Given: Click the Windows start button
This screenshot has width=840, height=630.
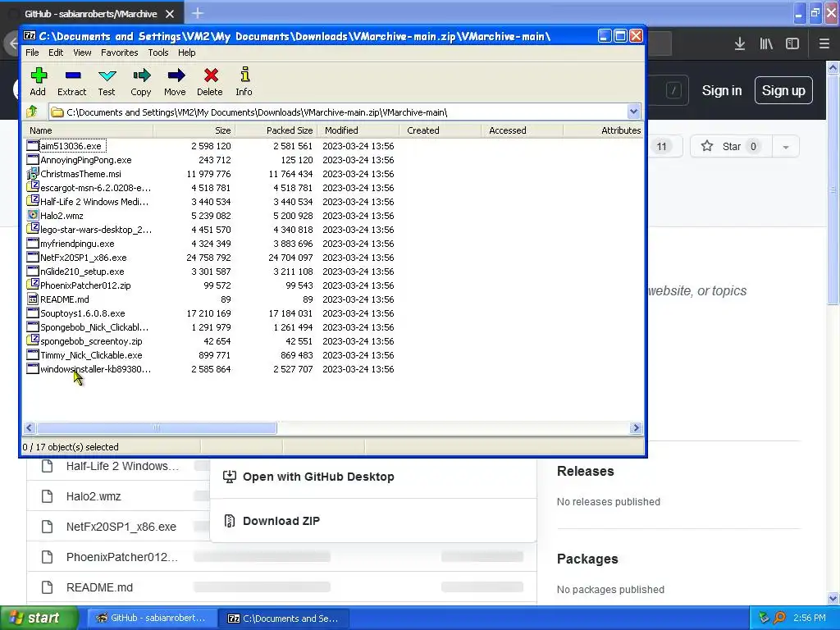Looking at the screenshot, I should [x=38, y=619].
